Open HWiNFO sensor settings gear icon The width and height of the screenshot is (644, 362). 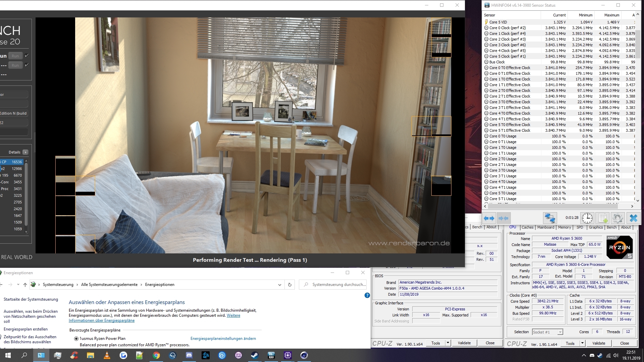click(x=618, y=218)
